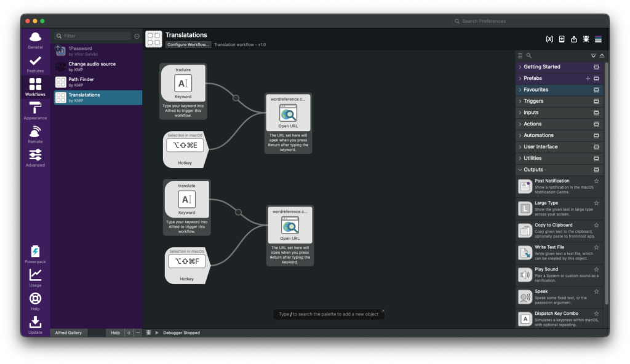630x364 pixels.
Task: Remove workflow with minus button
Action: point(138,333)
